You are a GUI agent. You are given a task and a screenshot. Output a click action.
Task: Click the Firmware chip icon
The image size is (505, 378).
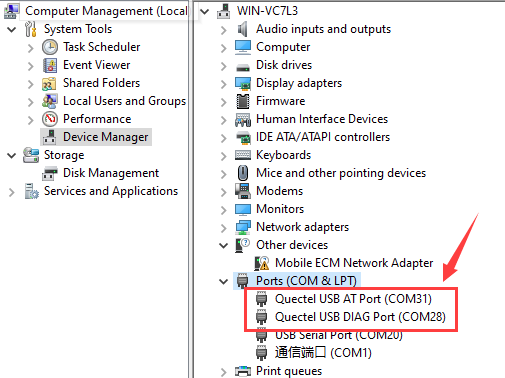pos(243,101)
